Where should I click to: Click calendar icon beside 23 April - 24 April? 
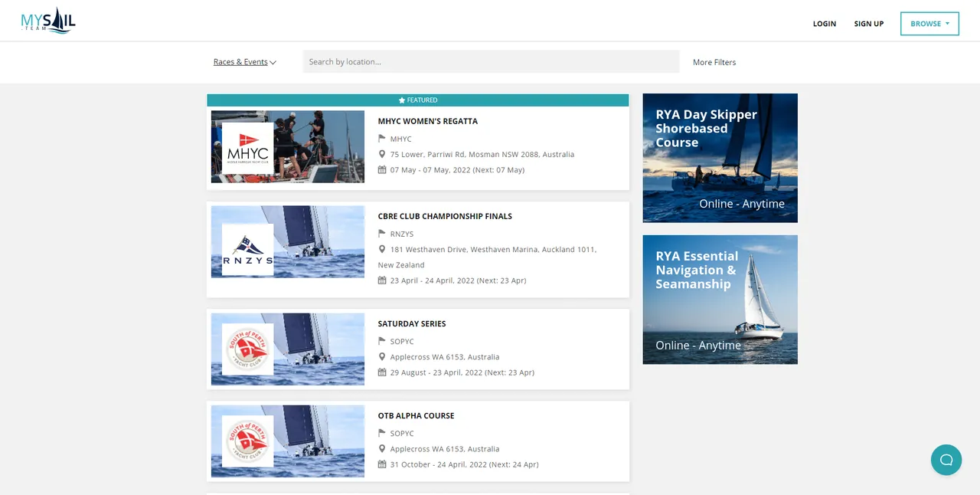pos(382,280)
